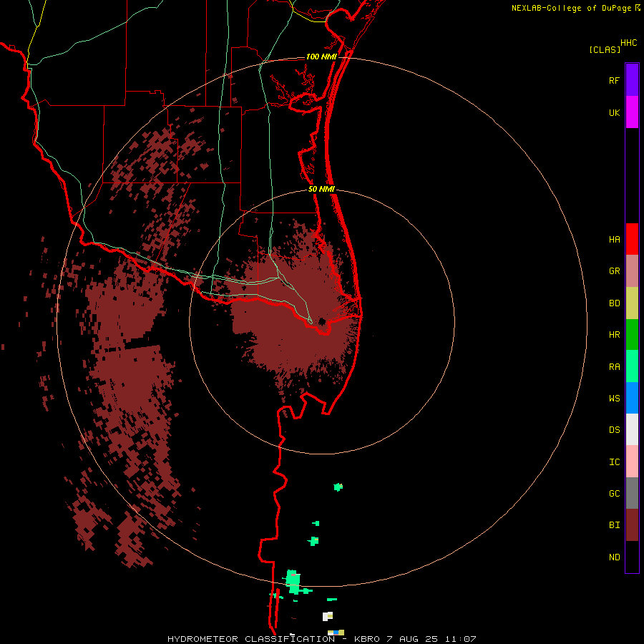Select the GC gray legend swatch
This screenshot has width=644, height=644.
coord(632,493)
